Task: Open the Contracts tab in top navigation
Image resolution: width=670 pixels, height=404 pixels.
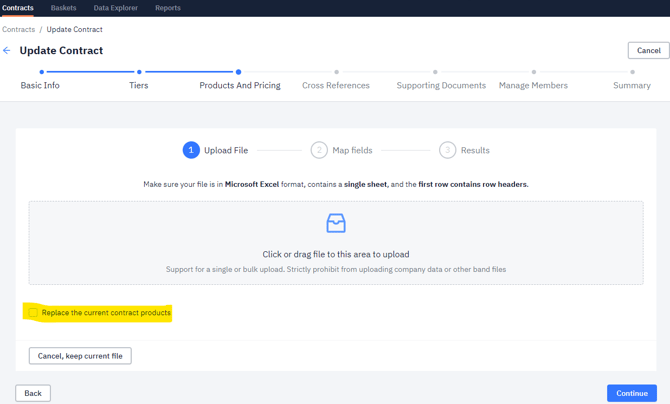Action: point(18,8)
